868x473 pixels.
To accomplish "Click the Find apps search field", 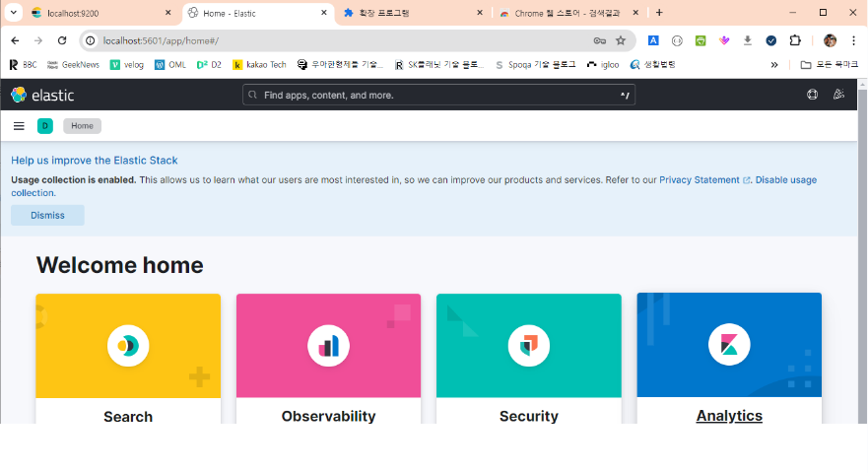I will (x=438, y=95).
